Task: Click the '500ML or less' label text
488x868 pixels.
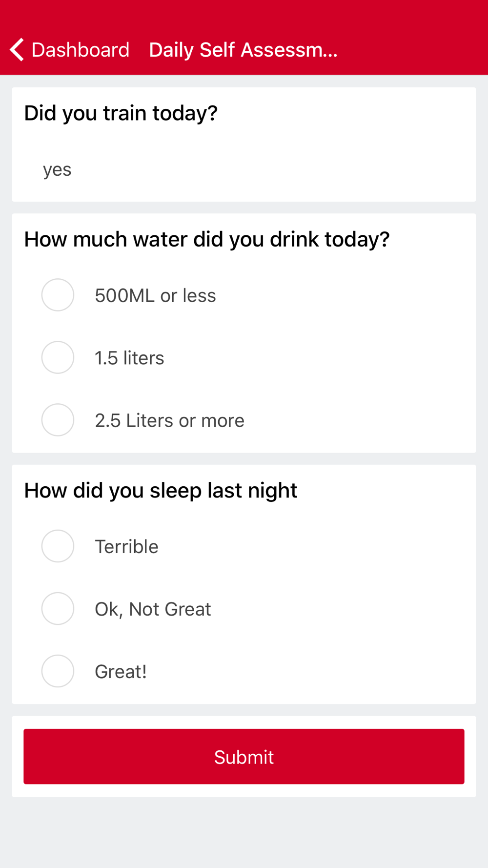Action: point(155,296)
